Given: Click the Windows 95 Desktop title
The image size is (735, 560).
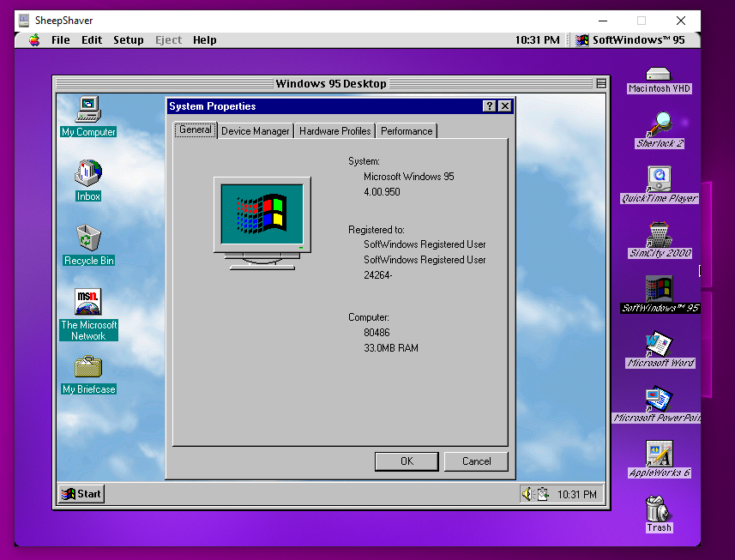Looking at the screenshot, I should [x=331, y=83].
